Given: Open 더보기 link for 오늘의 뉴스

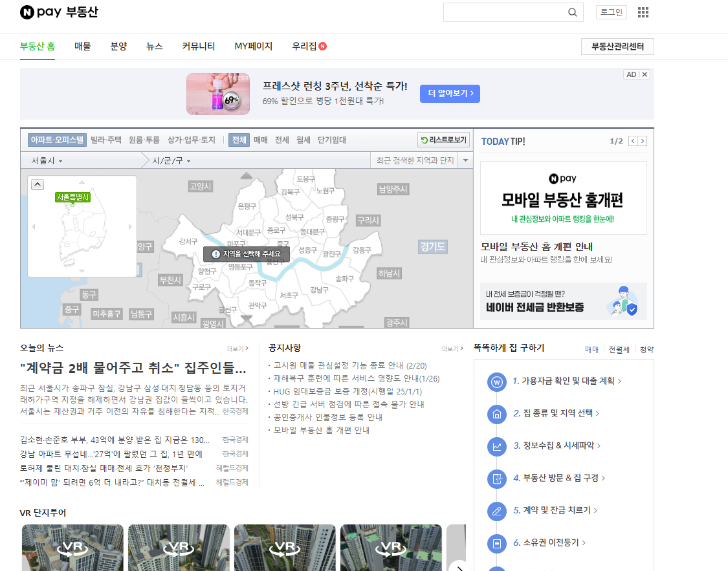Looking at the screenshot, I should tap(237, 349).
